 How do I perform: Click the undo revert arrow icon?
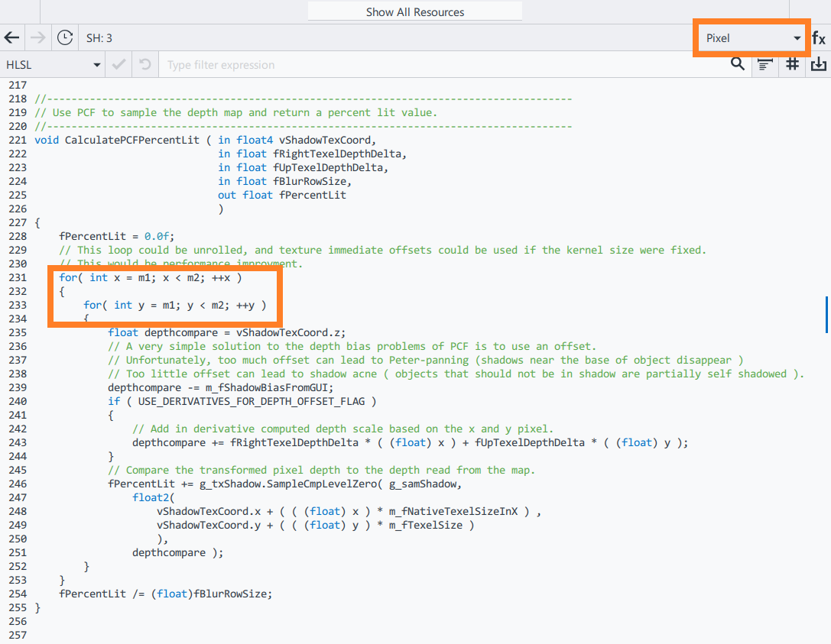[144, 65]
